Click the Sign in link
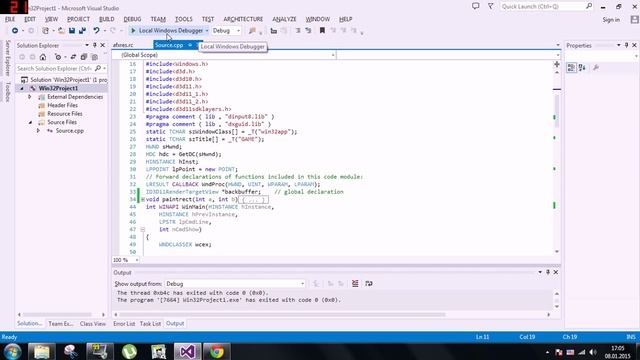The width and height of the screenshot is (640, 360). point(611,20)
